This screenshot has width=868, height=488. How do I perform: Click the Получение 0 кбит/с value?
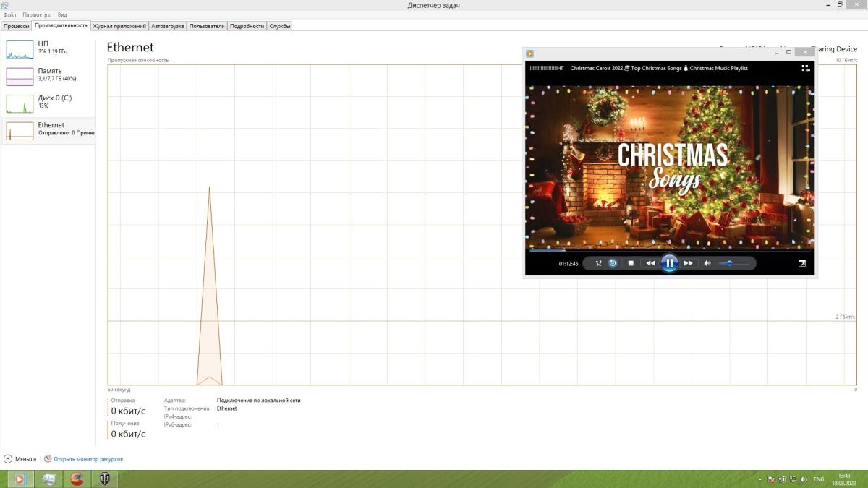(128, 434)
